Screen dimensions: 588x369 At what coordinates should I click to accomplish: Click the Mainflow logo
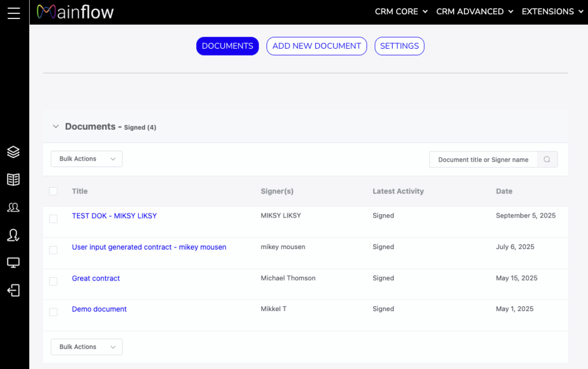(75, 12)
